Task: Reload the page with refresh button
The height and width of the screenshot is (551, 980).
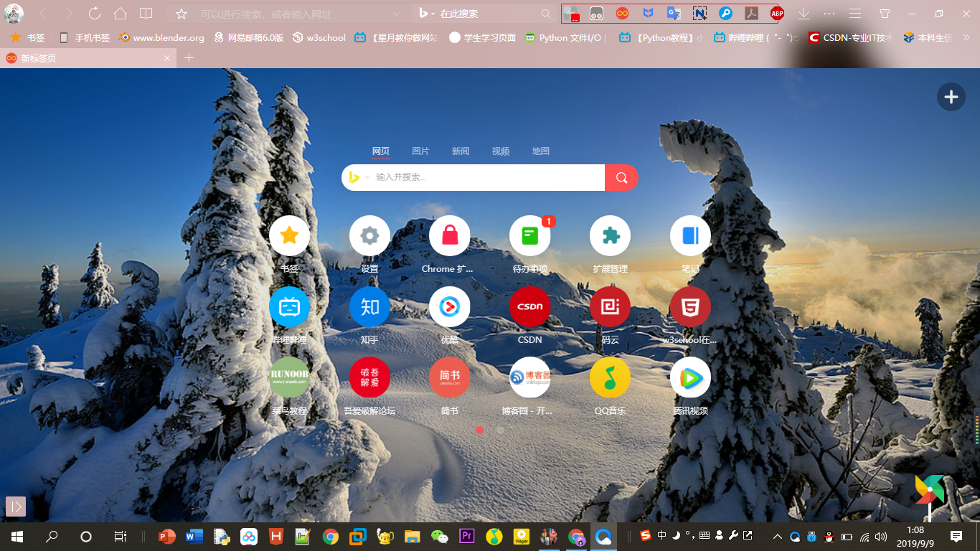Action: [x=95, y=14]
